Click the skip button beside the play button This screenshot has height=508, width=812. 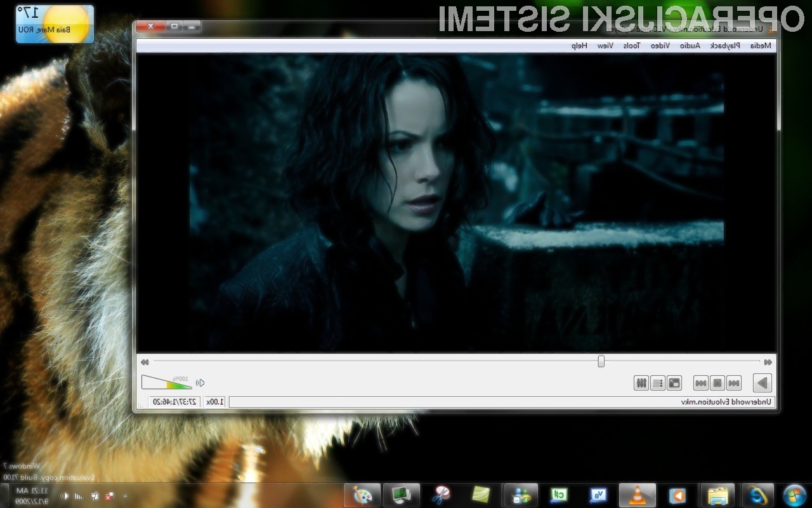[733, 383]
